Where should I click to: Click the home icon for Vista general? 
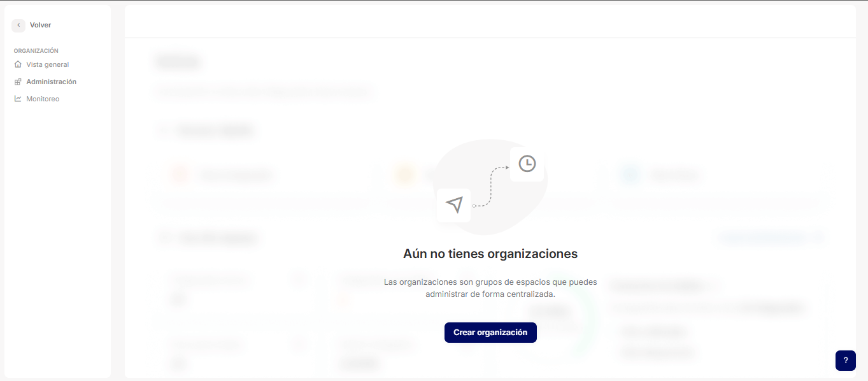[x=18, y=64]
